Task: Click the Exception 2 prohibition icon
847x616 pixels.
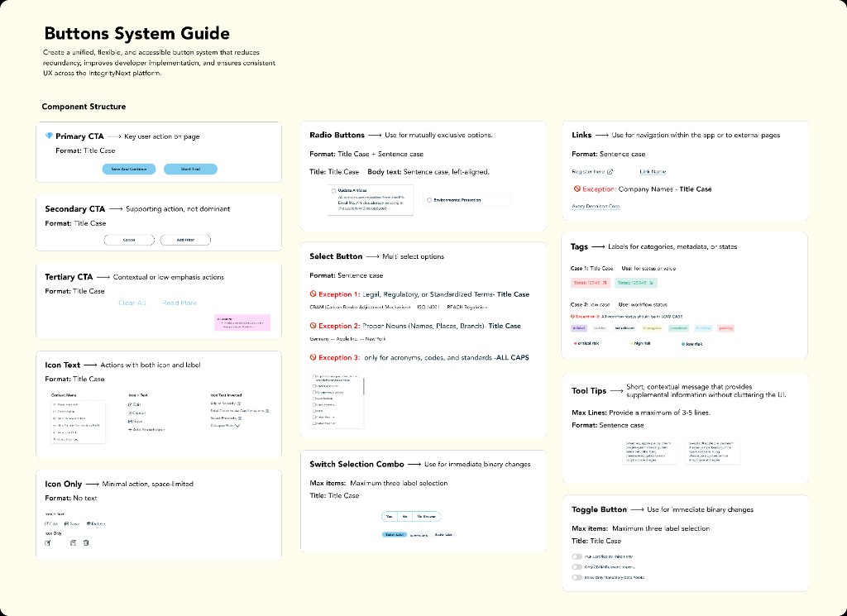Action: tap(313, 326)
